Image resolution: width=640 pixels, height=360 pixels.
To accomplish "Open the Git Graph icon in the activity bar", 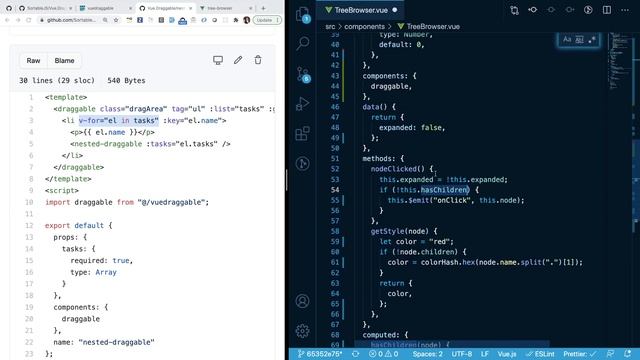I will point(302,164).
